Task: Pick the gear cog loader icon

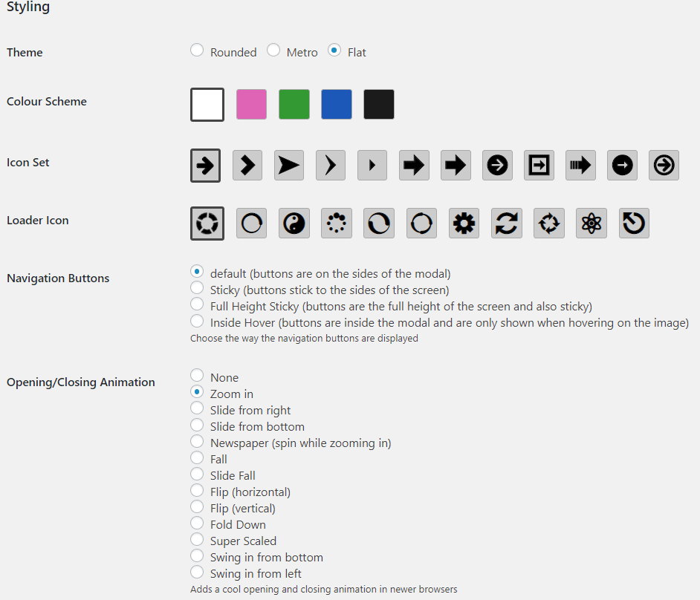Action: 464,223
